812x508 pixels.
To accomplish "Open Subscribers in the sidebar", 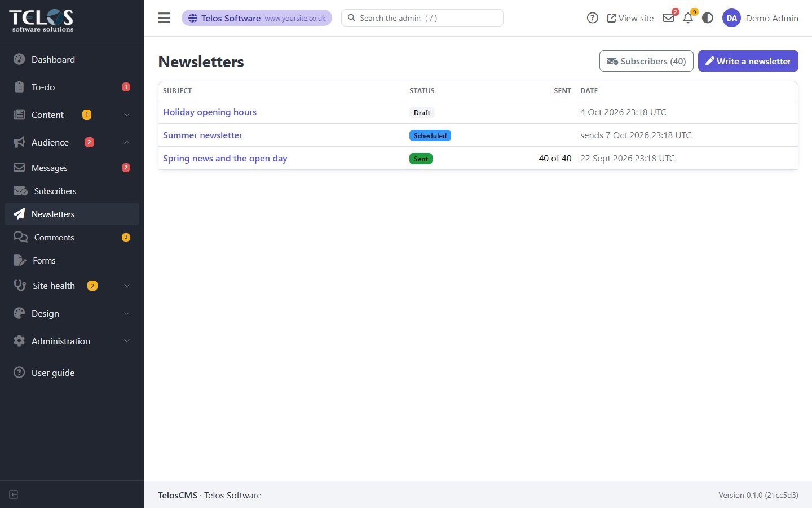I will tap(72, 191).
